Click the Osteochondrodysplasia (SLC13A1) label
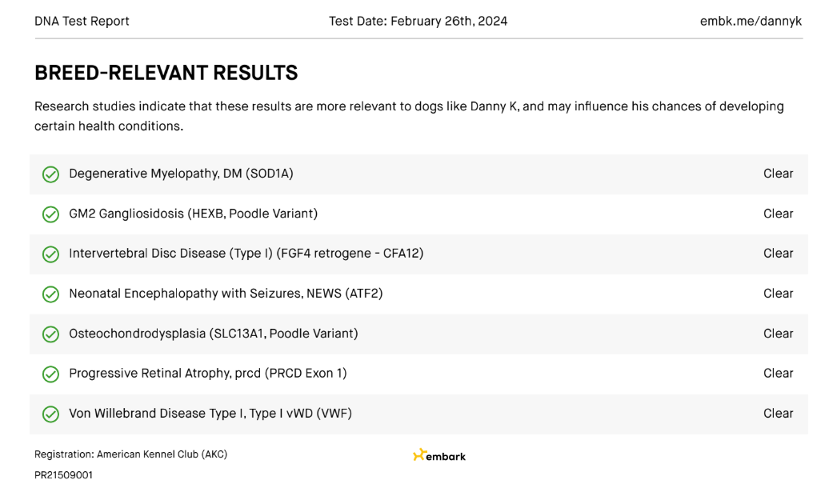The width and height of the screenshot is (833, 504). tap(213, 334)
